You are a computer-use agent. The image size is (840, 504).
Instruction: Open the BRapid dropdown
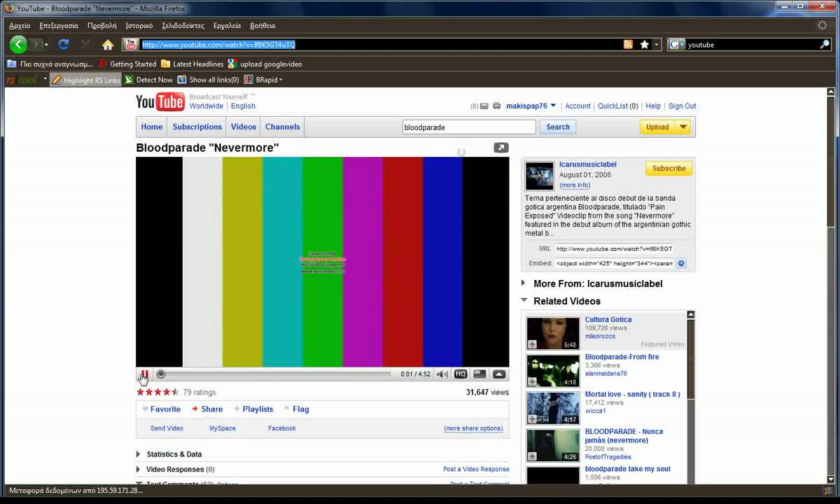tap(263, 80)
